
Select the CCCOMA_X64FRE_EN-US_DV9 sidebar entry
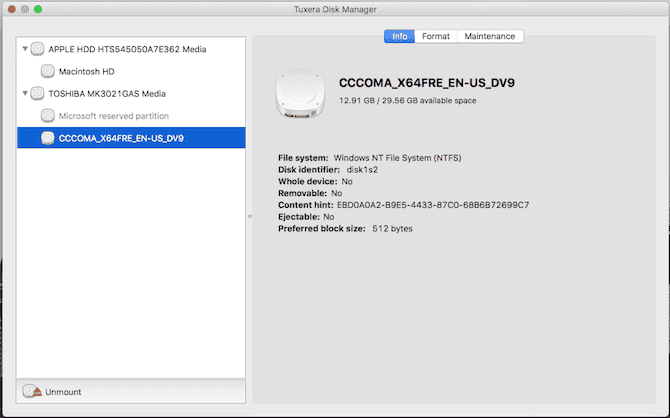[121, 138]
